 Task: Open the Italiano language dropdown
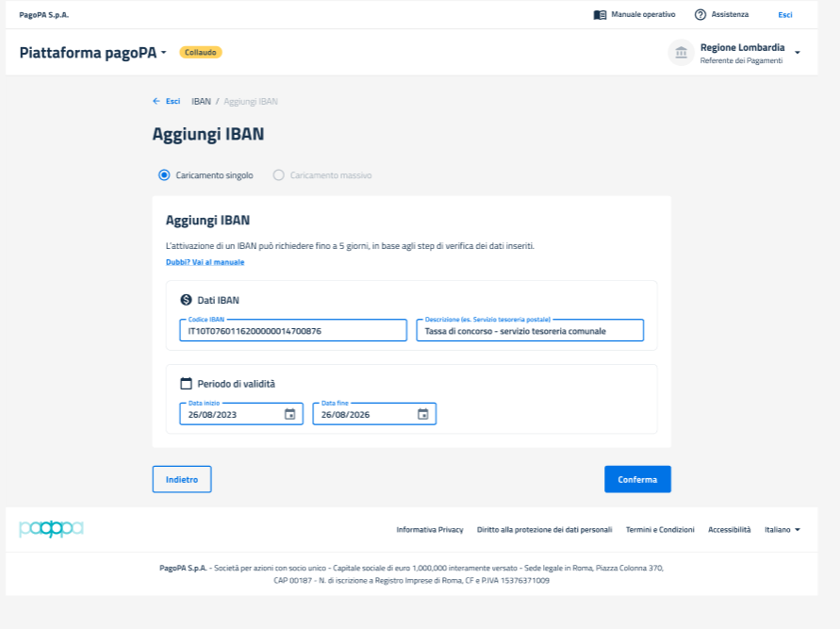tap(782, 530)
